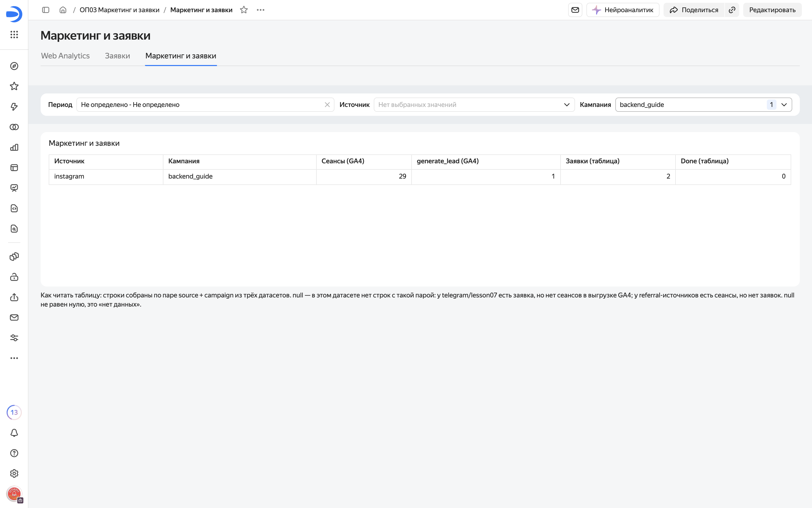Launch Нейроаналитик assistant button

click(623, 10)
